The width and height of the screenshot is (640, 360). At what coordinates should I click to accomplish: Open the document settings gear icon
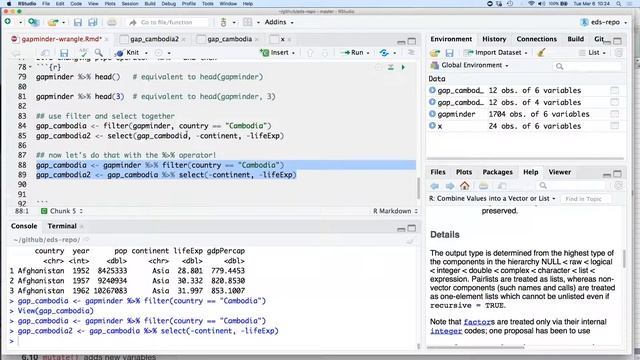(x=159, y=52)
